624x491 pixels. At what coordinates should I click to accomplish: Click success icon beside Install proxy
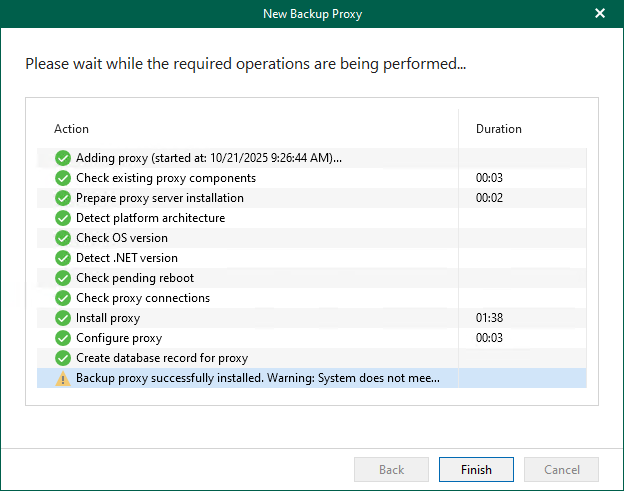point(63,318)
